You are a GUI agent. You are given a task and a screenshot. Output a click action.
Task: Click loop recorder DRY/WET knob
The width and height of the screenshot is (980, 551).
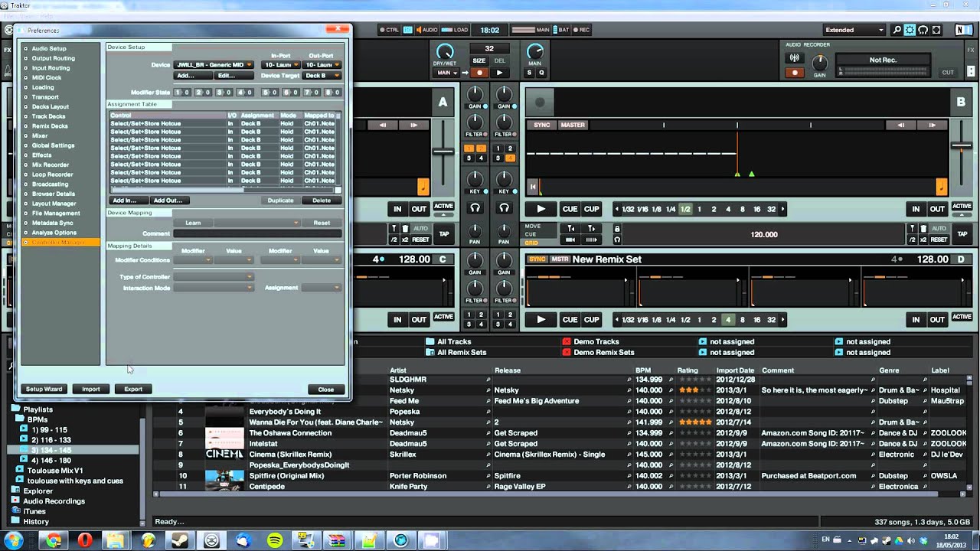tap(445, 51)
